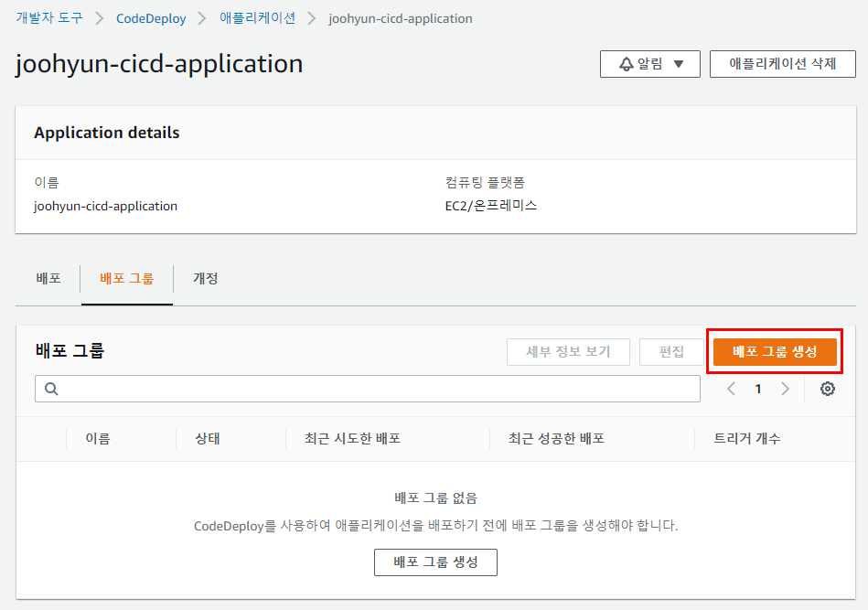Select the 배포 그룹 tab
The height and width of the screenshot is (610, 868).
coord(127,278)
